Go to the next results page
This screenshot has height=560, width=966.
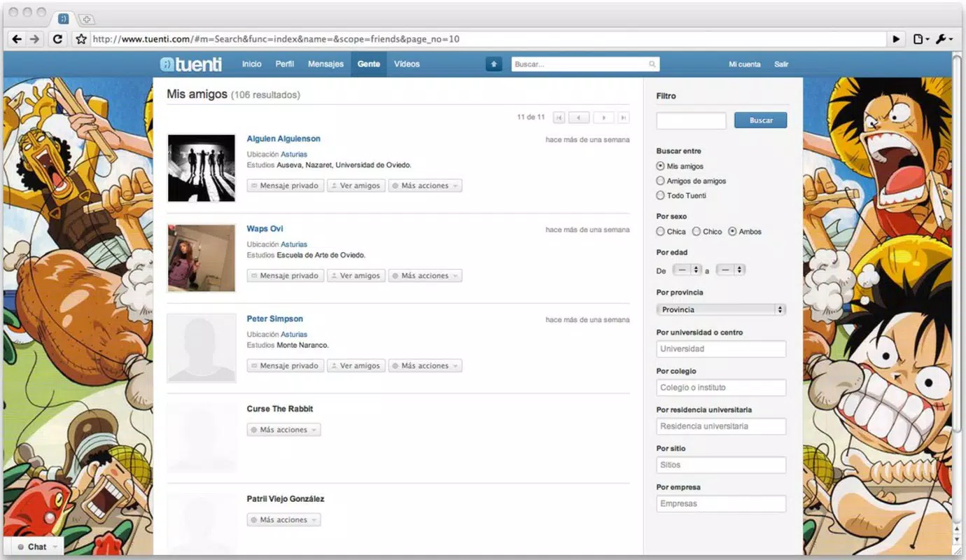pos(603,118)
